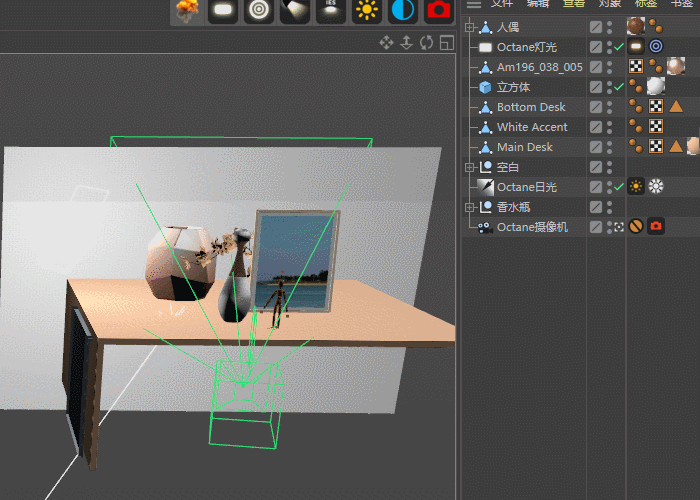The image size is (700, 500).
Task: Select the Octane日光 object name
Action: [527, 187]
